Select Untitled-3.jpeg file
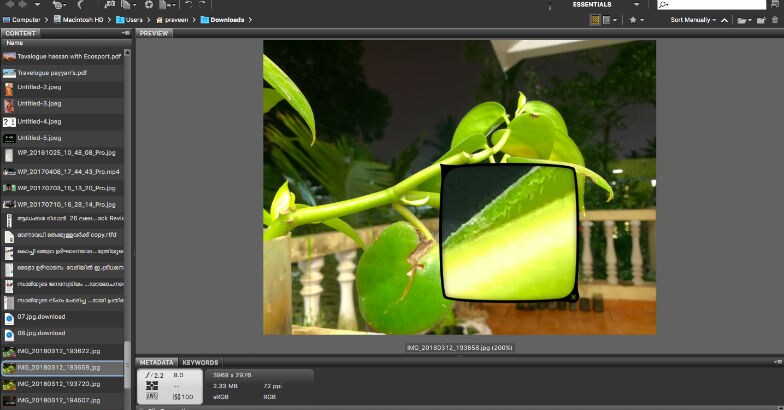Viewport: 784px width, 410px height. click(62, 104)
